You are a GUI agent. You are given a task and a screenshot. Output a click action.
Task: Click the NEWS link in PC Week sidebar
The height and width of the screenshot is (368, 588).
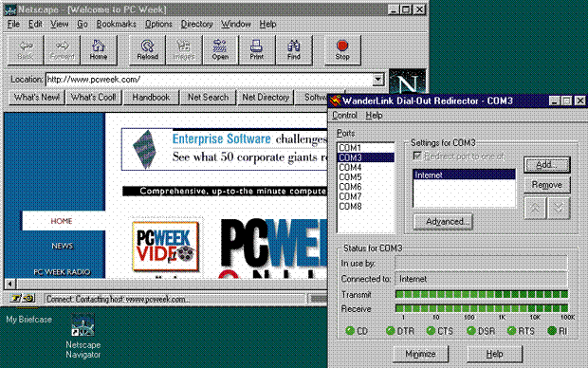tap(63, 246)
